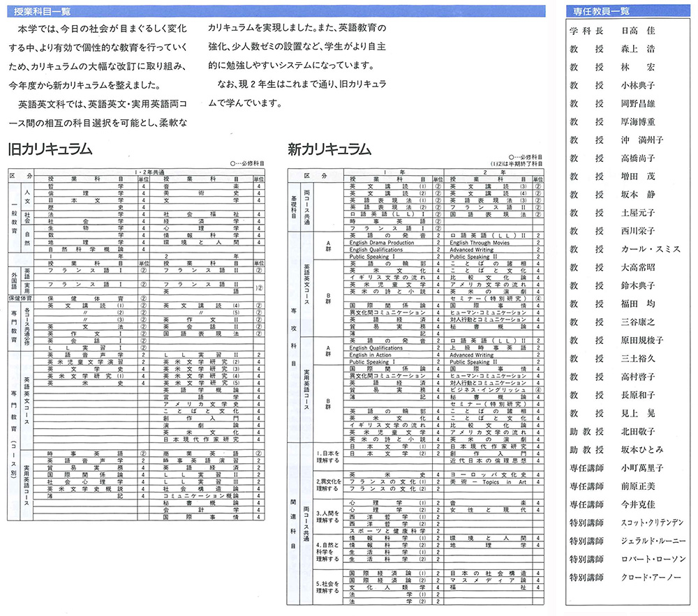Click the マスメディア論 course cell

click(x=488, y=580)
